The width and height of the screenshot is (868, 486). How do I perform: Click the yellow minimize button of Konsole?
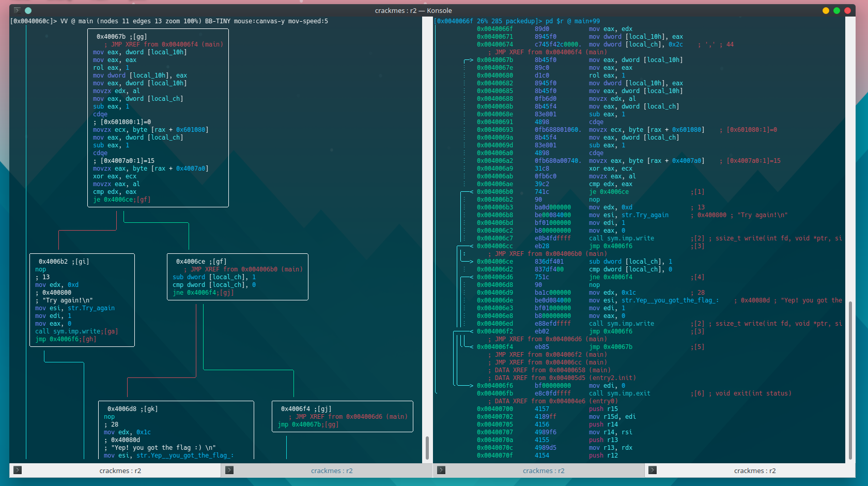point(826,10)
